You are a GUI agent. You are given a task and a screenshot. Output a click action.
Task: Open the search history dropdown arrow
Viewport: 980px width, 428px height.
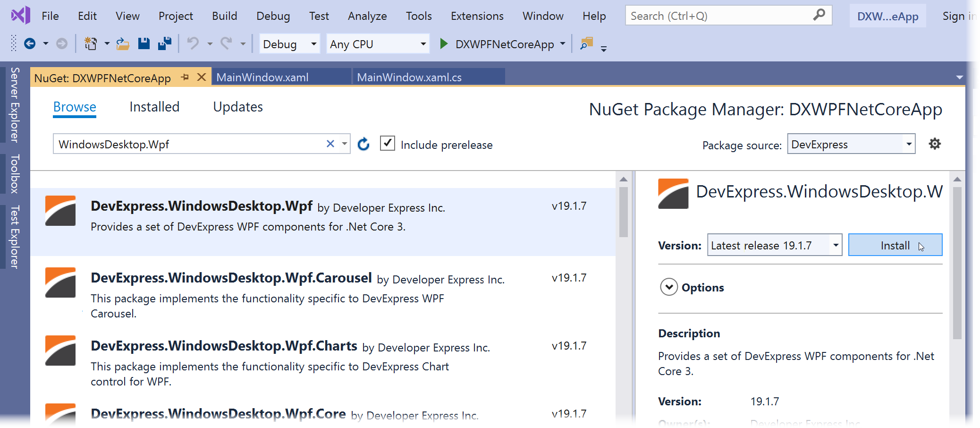tap(345, 144)
